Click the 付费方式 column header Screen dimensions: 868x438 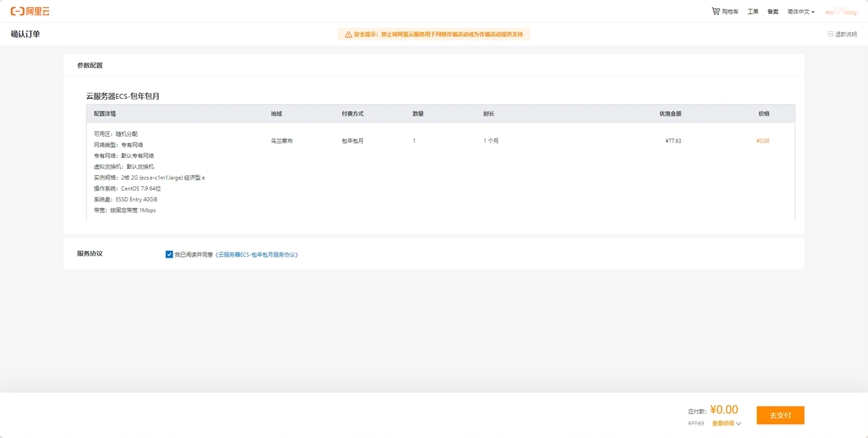coord(352,114)
